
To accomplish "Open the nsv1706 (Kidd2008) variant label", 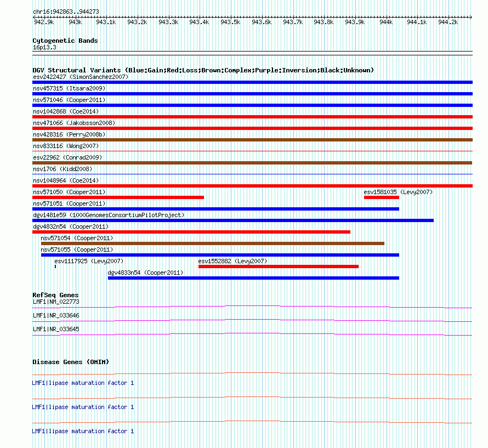I will coord(63,169).
